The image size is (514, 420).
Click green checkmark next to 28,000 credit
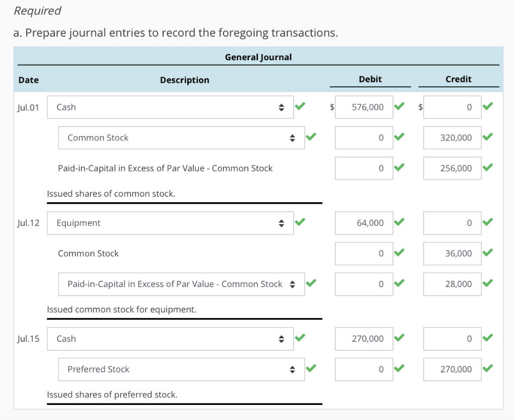488,283
